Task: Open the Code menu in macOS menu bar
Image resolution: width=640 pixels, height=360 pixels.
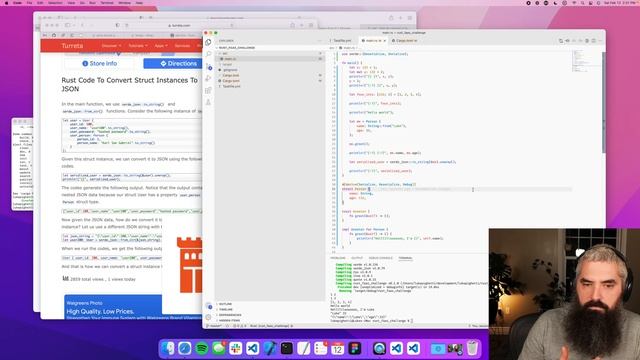Action: pyautogui.click(x=17, y=3)
